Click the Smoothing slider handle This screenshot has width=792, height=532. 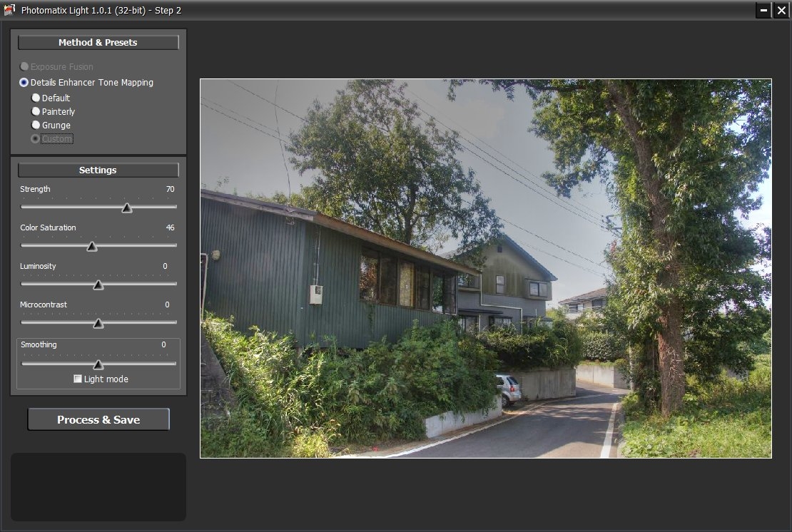[x=98, y=364]
